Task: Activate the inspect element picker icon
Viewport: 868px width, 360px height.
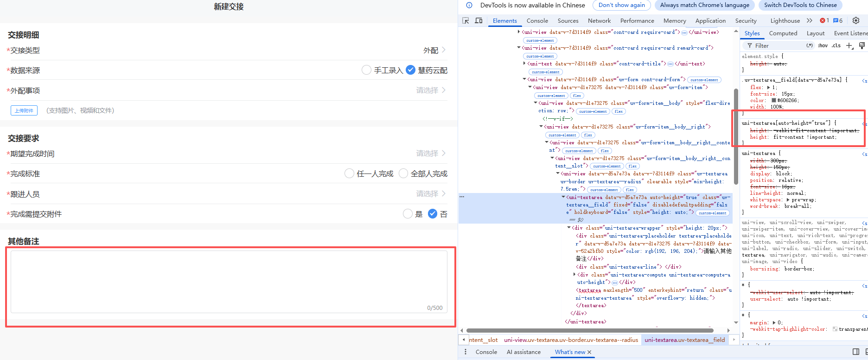Action: (466, 20)
